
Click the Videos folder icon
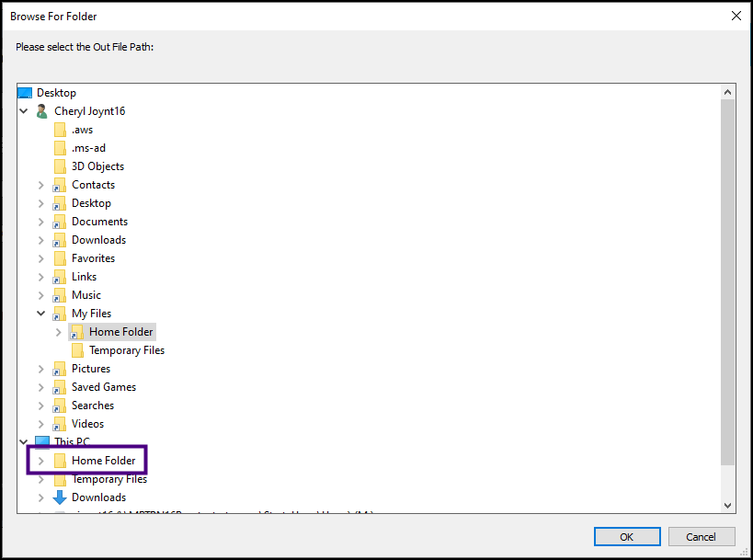click(x=59, y=424)
